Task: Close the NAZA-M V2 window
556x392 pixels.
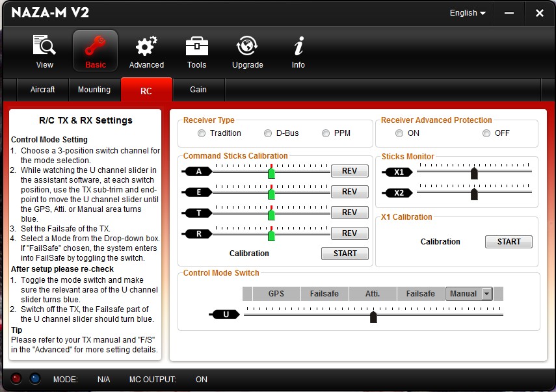Action: click(540, 13)
